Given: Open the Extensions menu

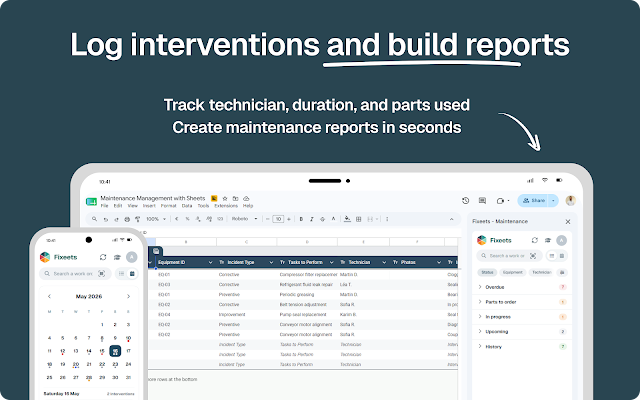Looking at the screenshot, I should coord(226,206).
